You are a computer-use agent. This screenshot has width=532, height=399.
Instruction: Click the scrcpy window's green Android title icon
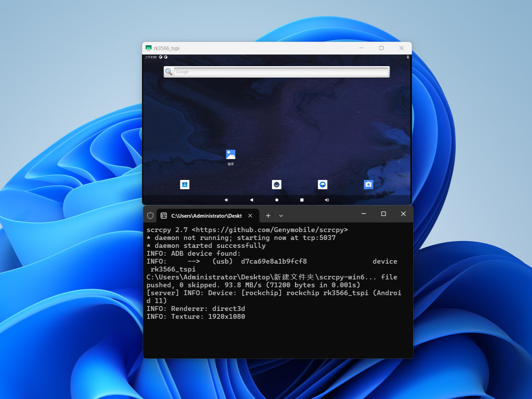point(148,48)
